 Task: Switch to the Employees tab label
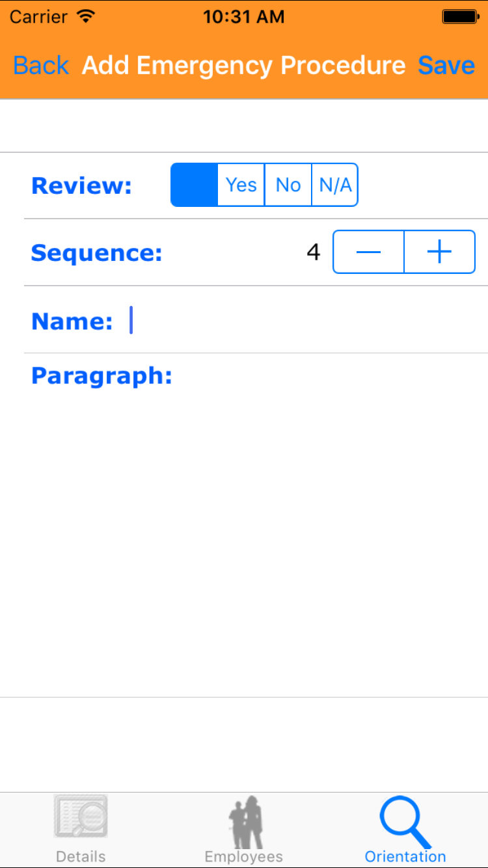click(244, 856)
